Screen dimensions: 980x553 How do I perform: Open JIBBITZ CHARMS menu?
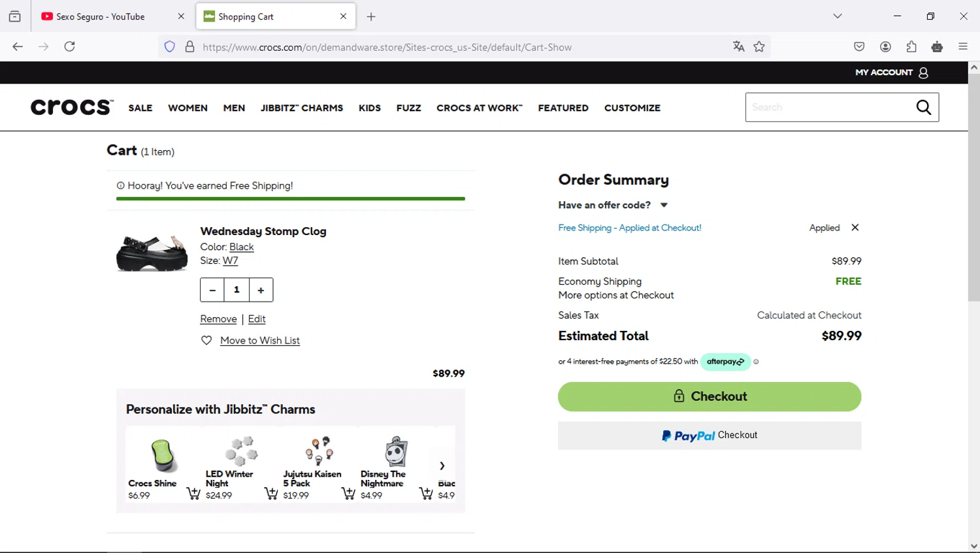[x=302, y=108]
